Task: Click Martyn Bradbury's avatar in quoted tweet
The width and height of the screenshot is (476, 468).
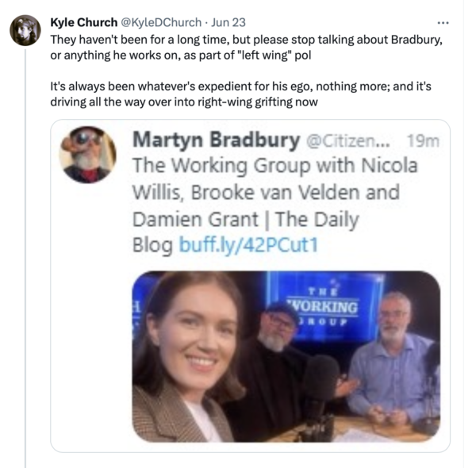Action: 87,154
